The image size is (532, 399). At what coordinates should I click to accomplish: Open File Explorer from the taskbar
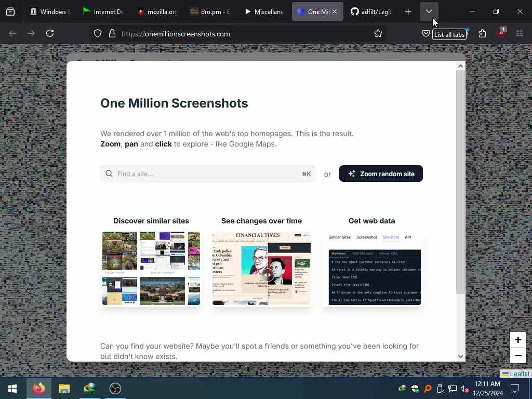64,388
